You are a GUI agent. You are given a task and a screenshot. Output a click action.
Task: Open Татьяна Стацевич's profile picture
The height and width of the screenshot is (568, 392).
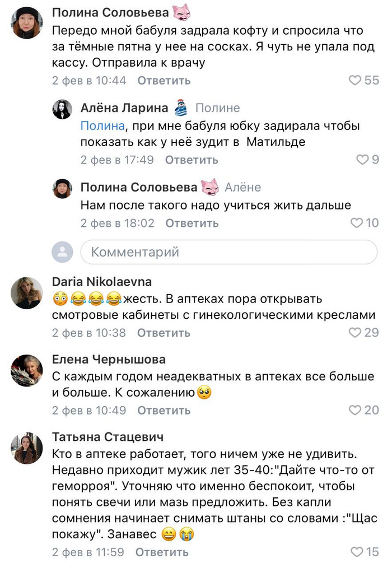(x=26, y=447)
